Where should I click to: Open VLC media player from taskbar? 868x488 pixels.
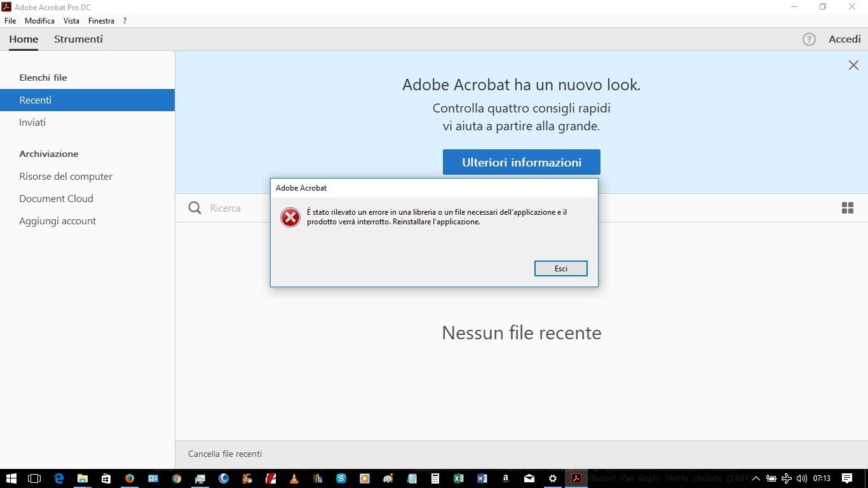(x=294, y=478)
